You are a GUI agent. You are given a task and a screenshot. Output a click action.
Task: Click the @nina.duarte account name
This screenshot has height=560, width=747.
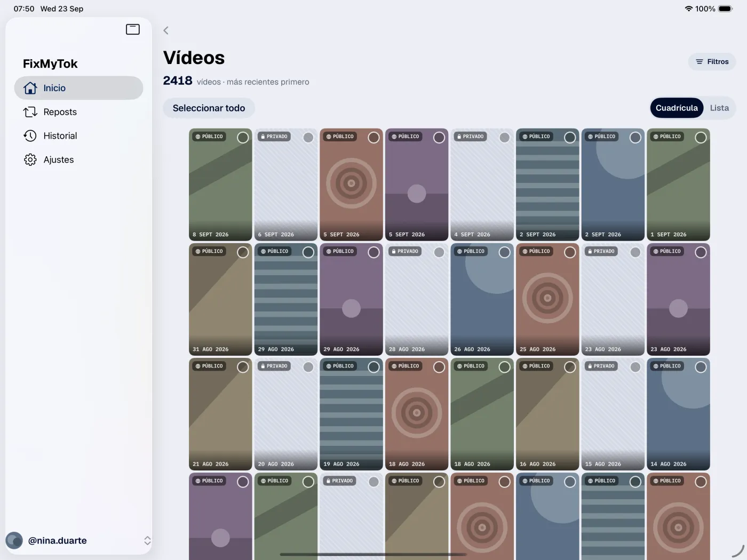point(58,540)
